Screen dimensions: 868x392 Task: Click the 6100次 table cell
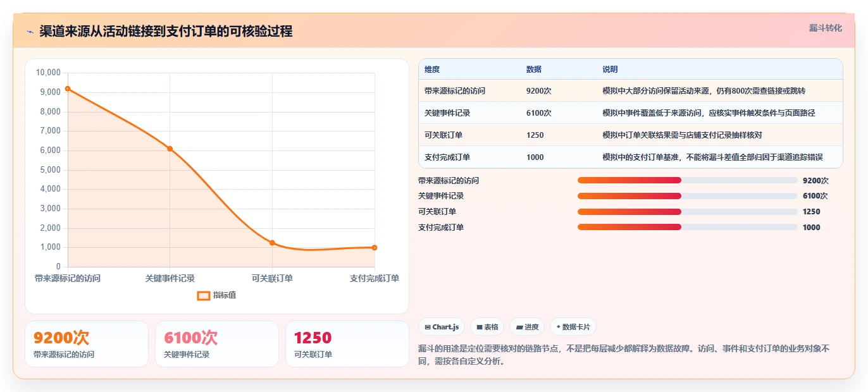pos(539,113)
